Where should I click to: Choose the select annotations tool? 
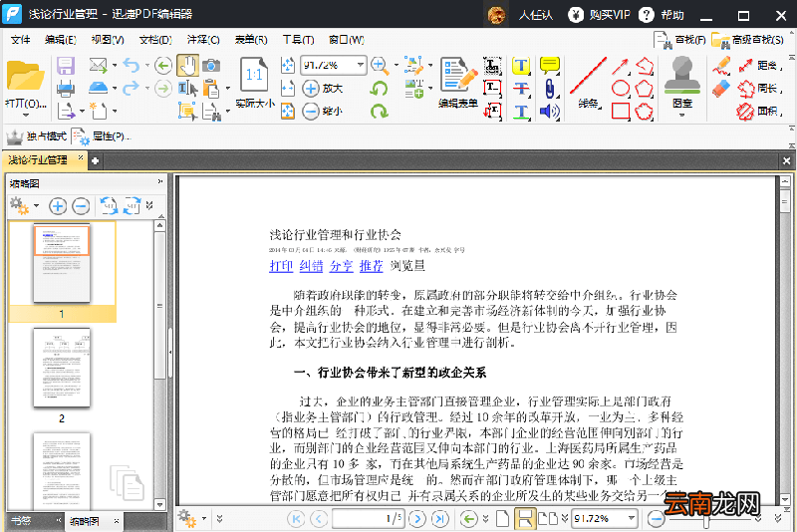(187, 111)
